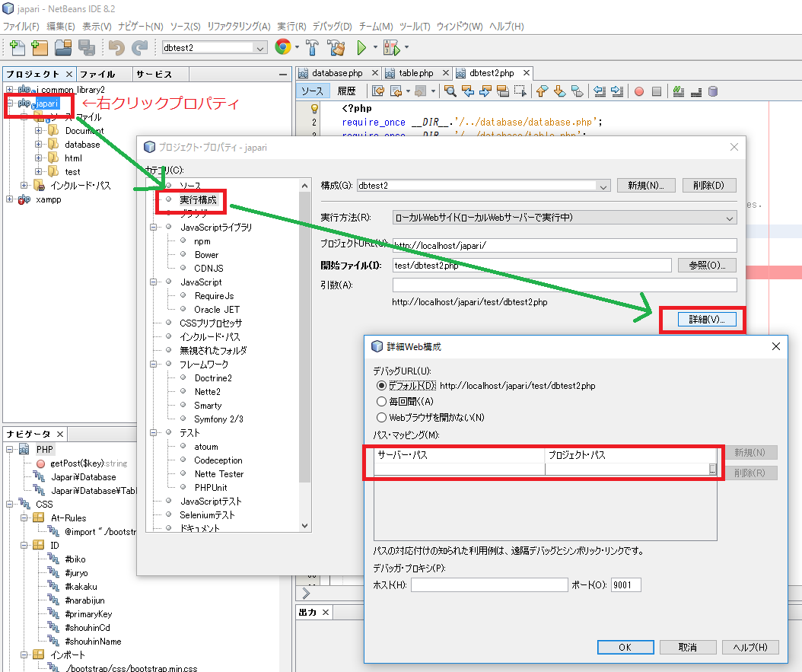Screen dimensions: 802x672
Task: Click the 詳細(V)... button
Action: pyautogui.click(x=707, y=319)
